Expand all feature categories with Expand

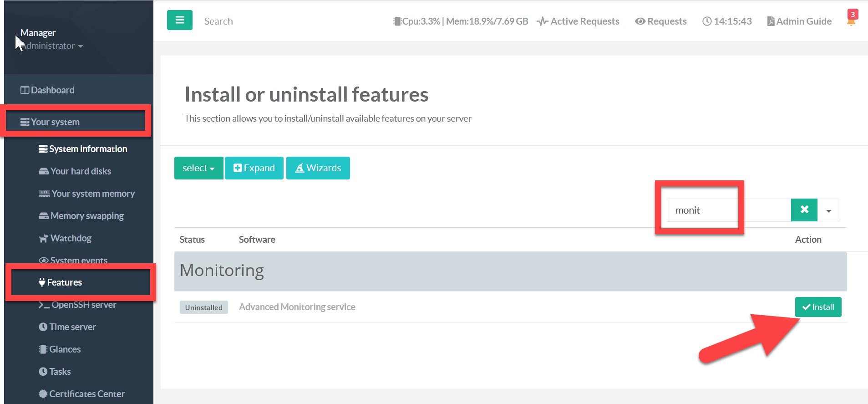[x=254, y=168]
